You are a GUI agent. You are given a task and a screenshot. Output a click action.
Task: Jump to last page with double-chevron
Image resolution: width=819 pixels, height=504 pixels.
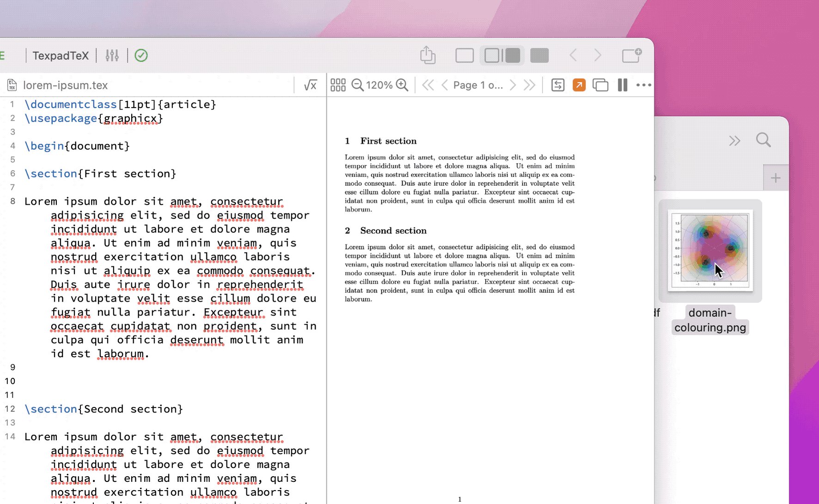point(529,85)
